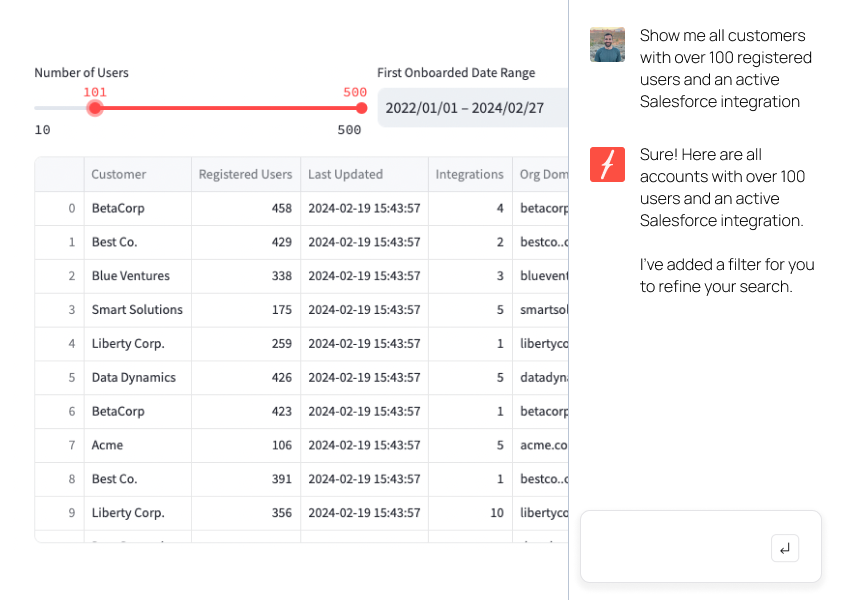Click the 458 registered users cell
841x600 pixels.
tap(281, 208)
